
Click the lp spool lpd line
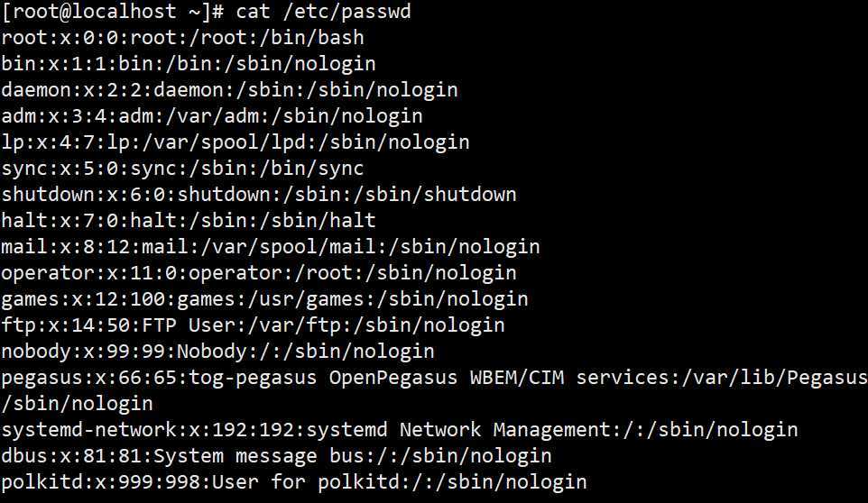(x=235, y=142)
